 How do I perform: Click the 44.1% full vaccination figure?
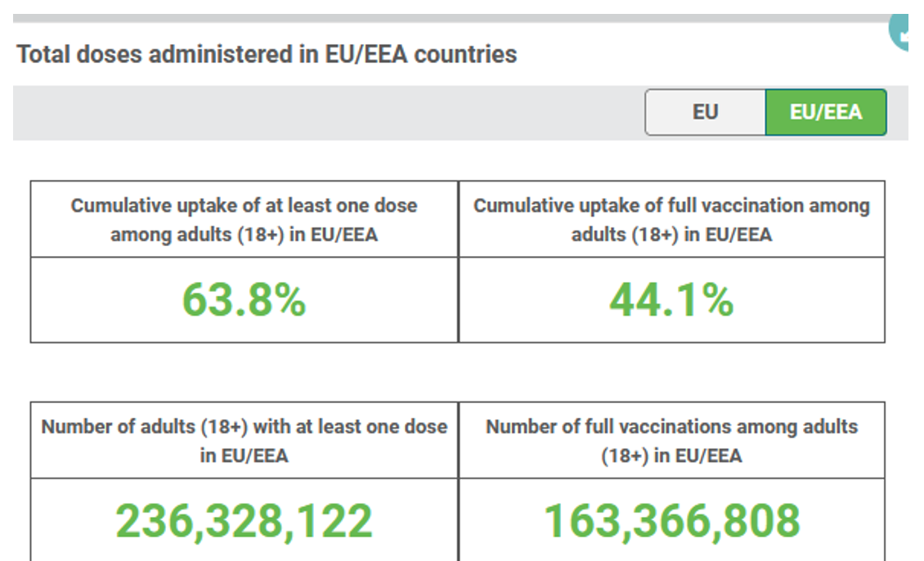click(671, 300)
